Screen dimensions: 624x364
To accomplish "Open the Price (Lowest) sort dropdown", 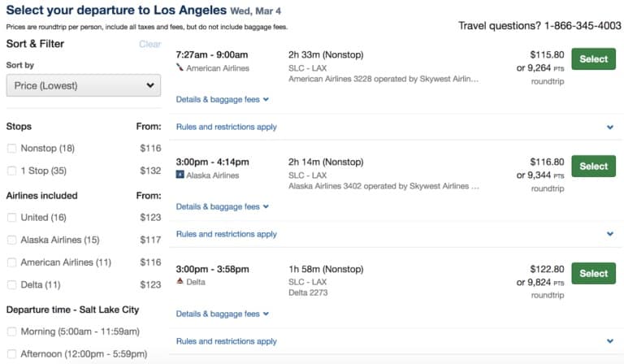I will (84, 85).
